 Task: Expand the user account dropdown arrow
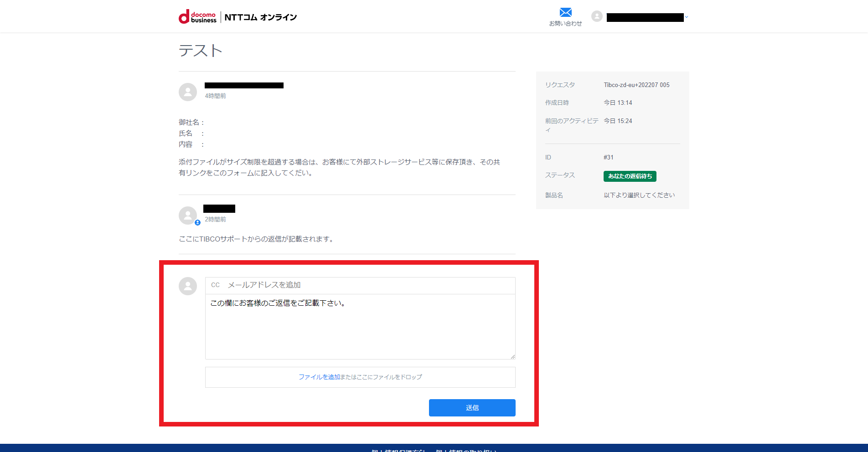click(x=687, y=17)
